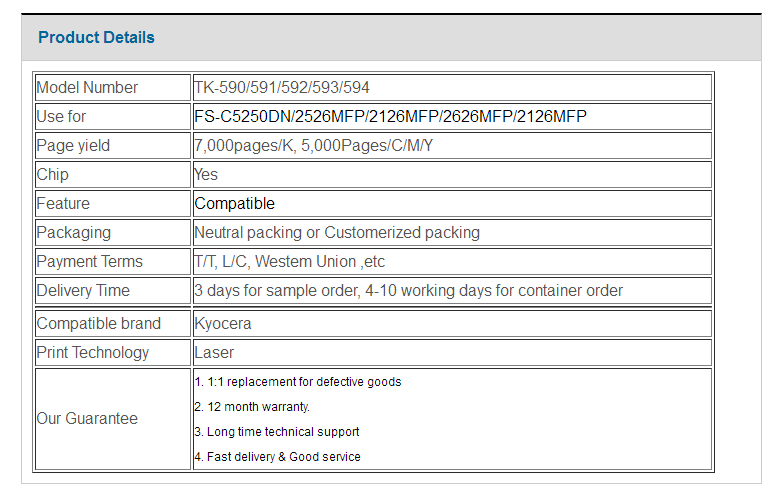The height and width of the screenshot is (486, 770).
Task: Click the Laser print technology value
Action: [214, 352]
